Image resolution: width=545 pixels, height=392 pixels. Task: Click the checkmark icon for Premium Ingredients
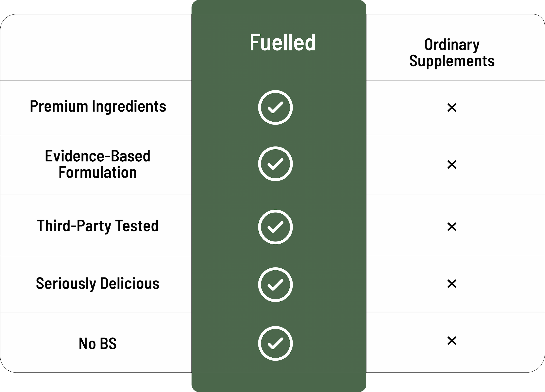(x=275, y=107)
